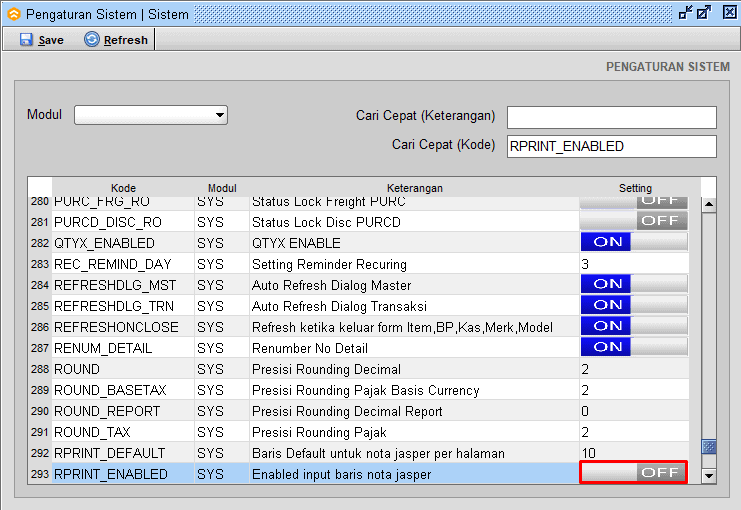741x510 pixels.
Task: Click 'QTYX ENABLE' description cell
Action: coord(414,243)
